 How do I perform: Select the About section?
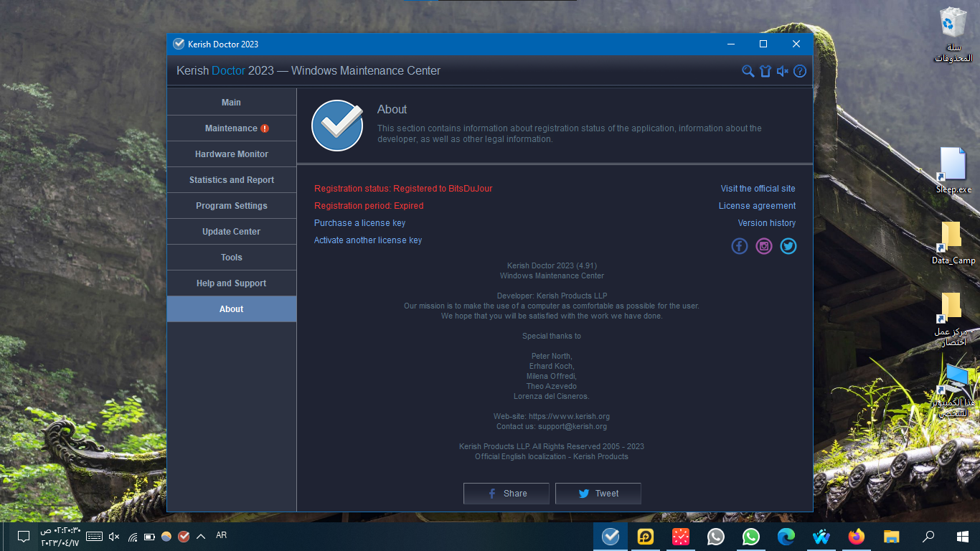coord(232,309)
